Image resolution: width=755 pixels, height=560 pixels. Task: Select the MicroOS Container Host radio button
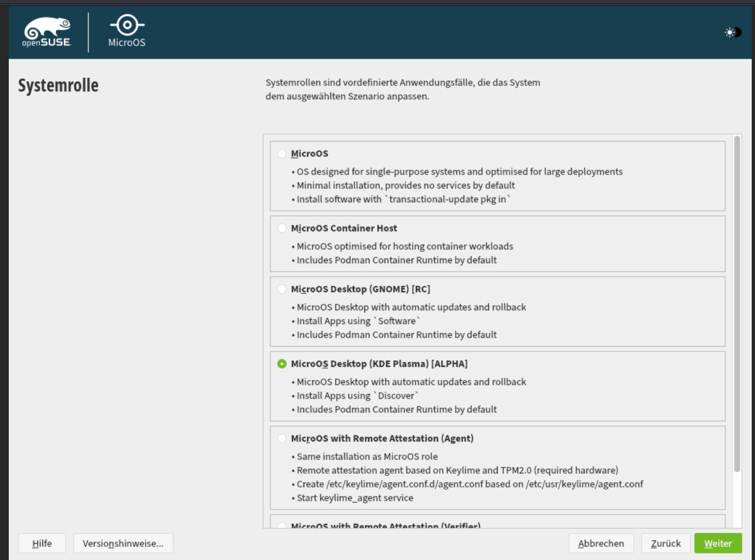(x=282, y=228)
